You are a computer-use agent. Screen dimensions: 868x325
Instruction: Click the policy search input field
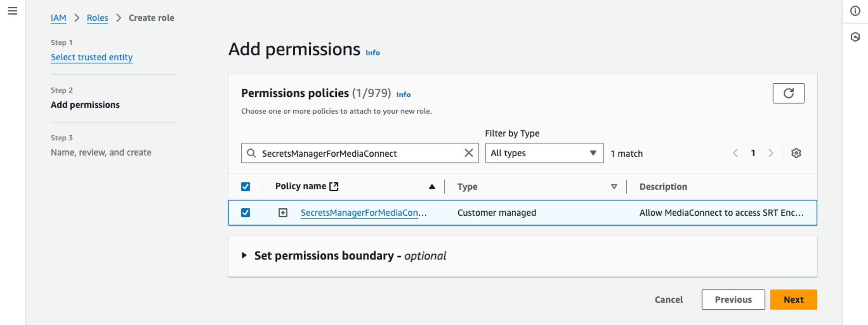[x=360, y=153]
